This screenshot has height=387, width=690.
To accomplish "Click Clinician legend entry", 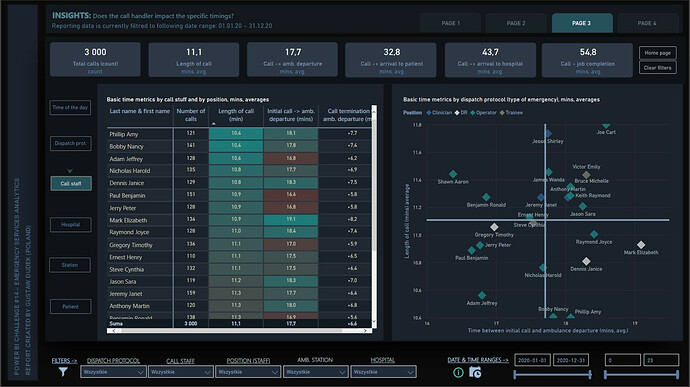I will (x=439, y=113).
